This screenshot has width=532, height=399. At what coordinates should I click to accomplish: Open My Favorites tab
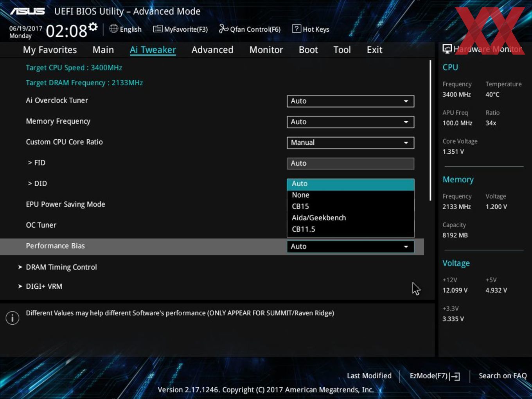point(50,50)
